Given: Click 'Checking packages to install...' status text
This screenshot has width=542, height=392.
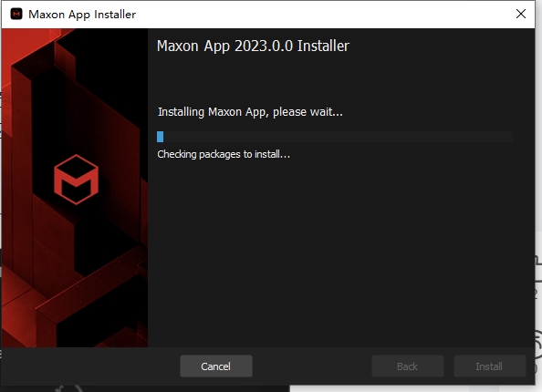Looking at the screenshot, I should click(224, 154).
